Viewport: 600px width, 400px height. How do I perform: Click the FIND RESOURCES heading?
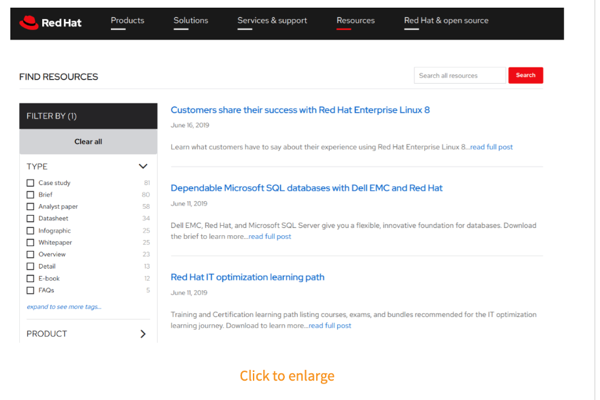[x=59, y=77]
